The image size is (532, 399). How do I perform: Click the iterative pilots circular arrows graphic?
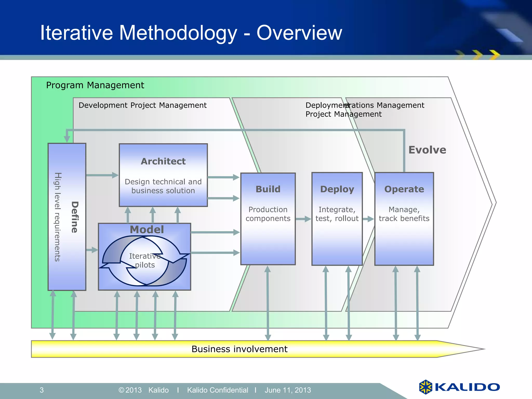[145, 261]
